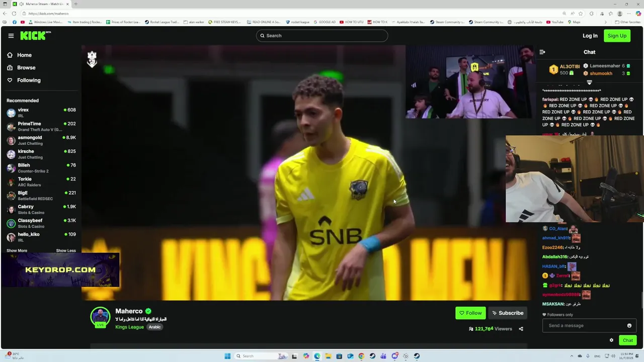The height and width of the screenshot is (362, 644).
Task: Open the Rocket League Trading bookmark
Action: click(x=162, y=22)
